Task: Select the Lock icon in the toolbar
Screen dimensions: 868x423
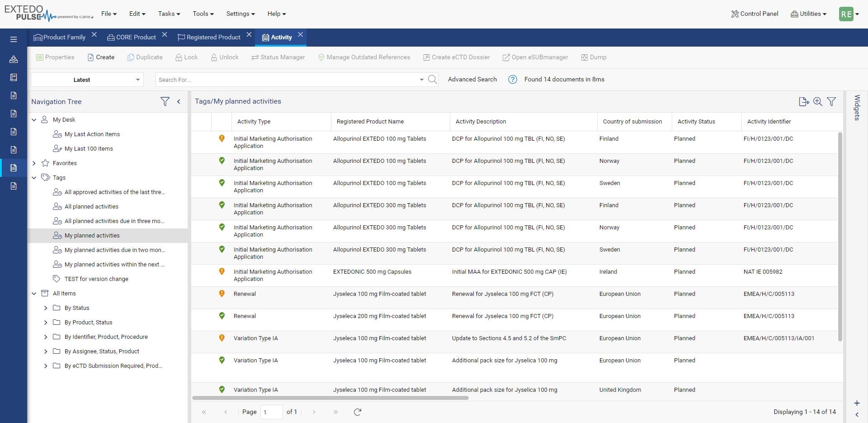Action: [x=186, y=57]
